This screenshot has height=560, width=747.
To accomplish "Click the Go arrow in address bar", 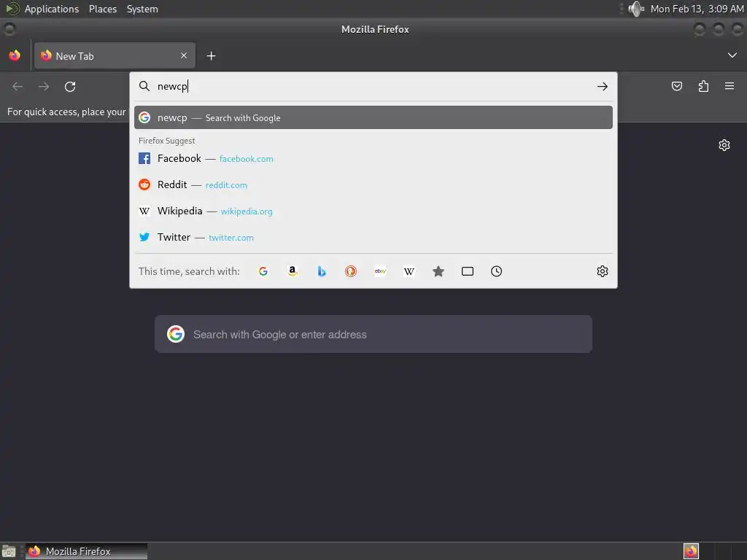I will pos(602,86).
